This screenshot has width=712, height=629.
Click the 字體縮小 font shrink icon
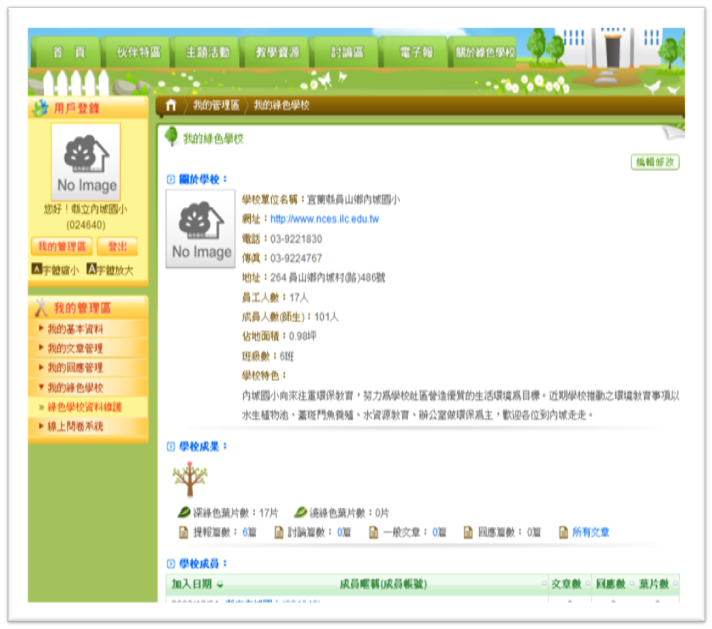pyautogui.click(x=37, y=269)
